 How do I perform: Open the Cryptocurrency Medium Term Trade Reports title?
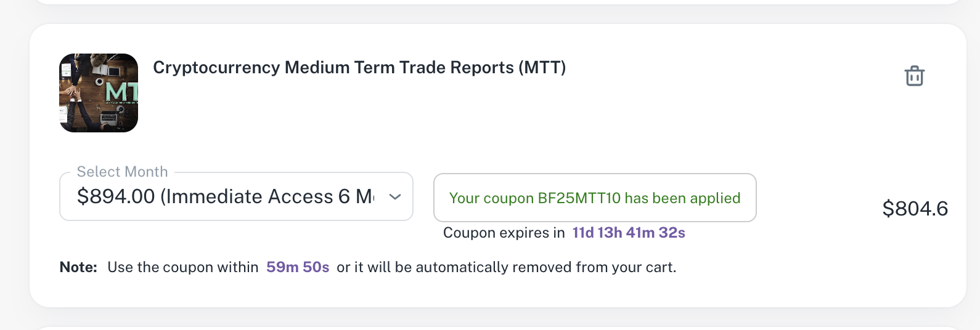tap(359, 68)
